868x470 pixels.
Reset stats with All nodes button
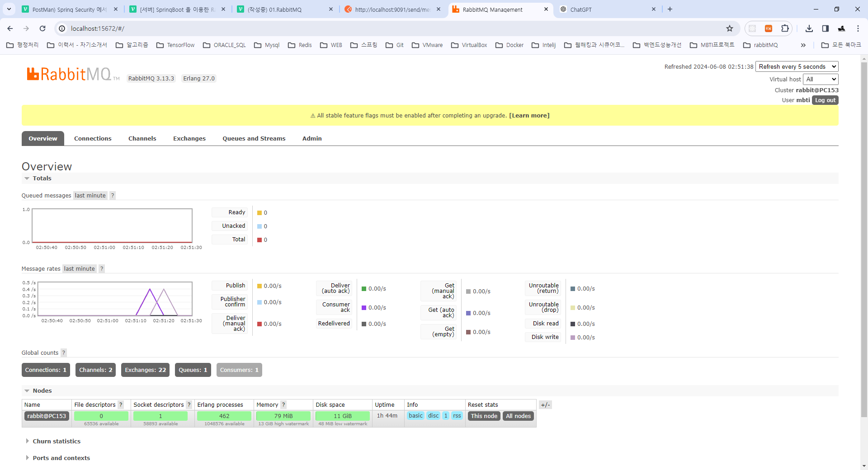tap(519, 416)
